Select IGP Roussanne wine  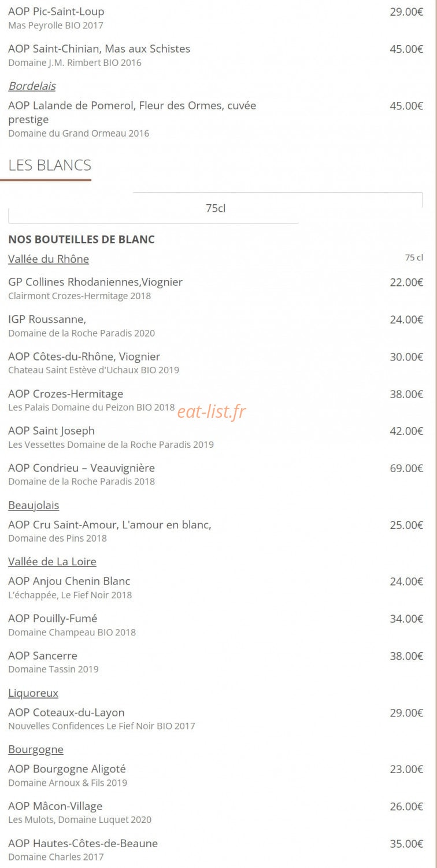(x=216, y=325)
